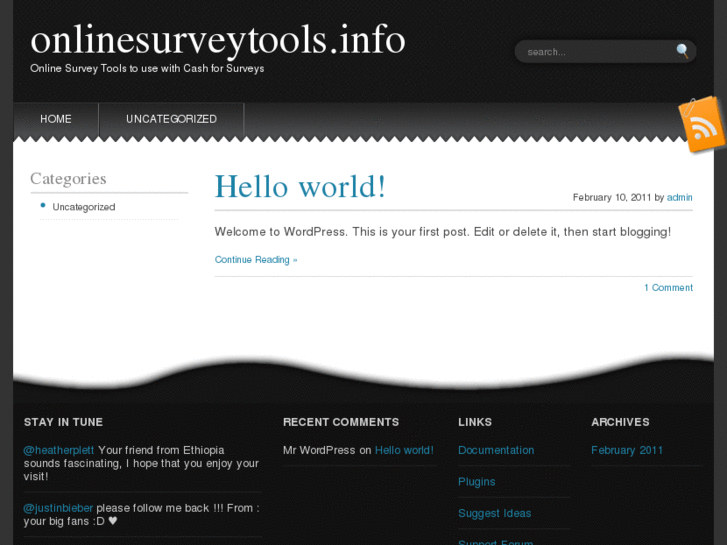Click the Categories sidebar heading
Image resolution: width=727 pixels, height=545 pixels.
[68, 179]
